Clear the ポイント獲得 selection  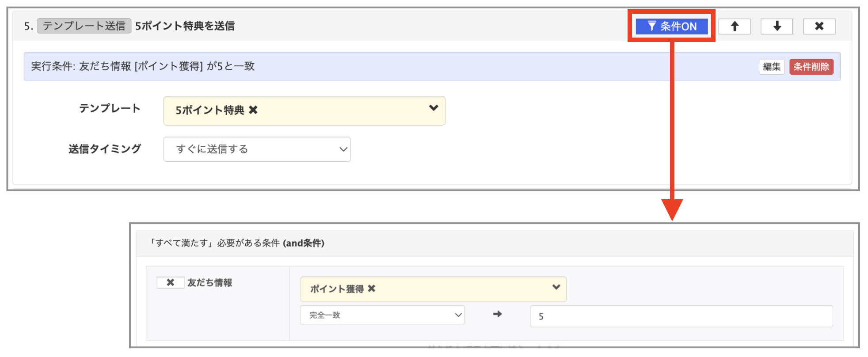pyautogui.click(x=372, y=289)
